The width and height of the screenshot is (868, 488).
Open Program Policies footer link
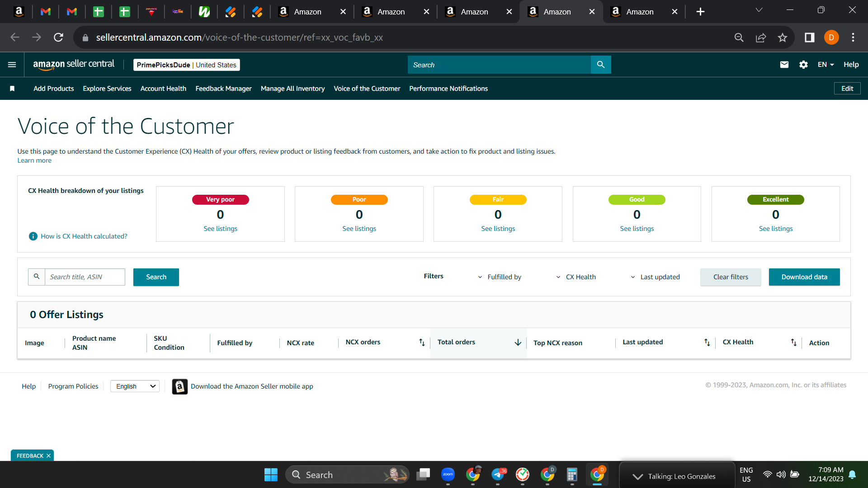tap(73, 386)
